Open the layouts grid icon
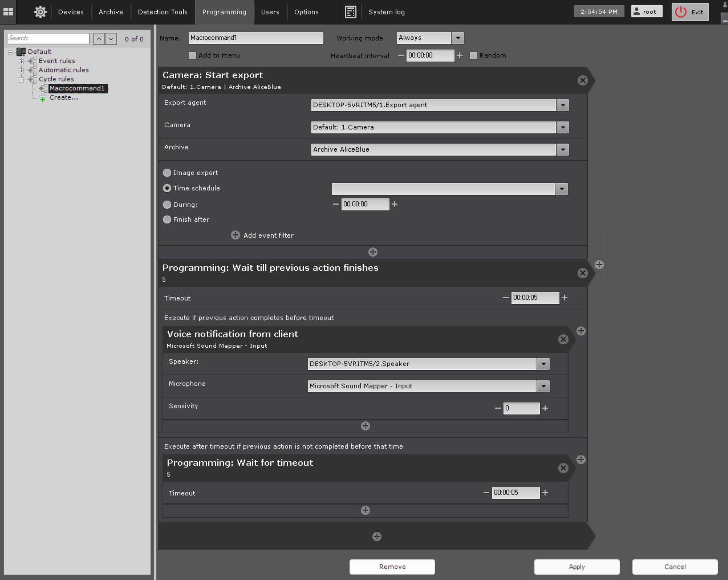Viewport: 728px width, 580px height. point(8,12)
